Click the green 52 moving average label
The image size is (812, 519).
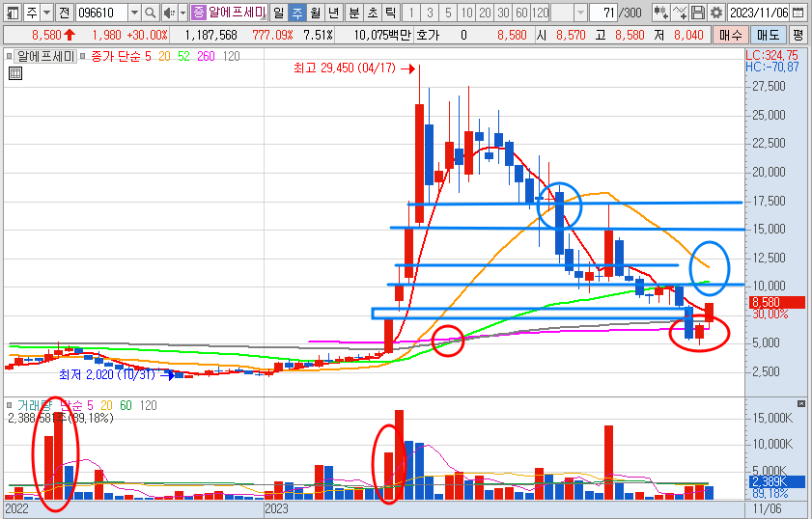click(x=183, y=56)
